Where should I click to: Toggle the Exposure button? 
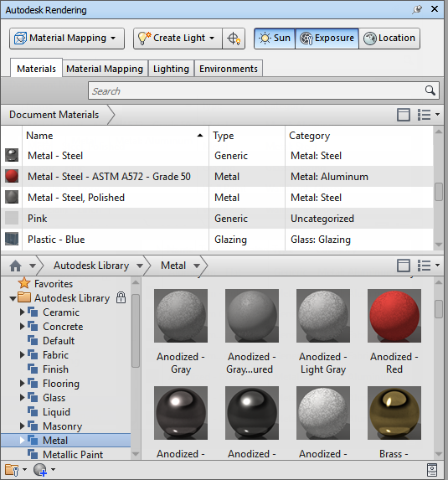point(327,39)
